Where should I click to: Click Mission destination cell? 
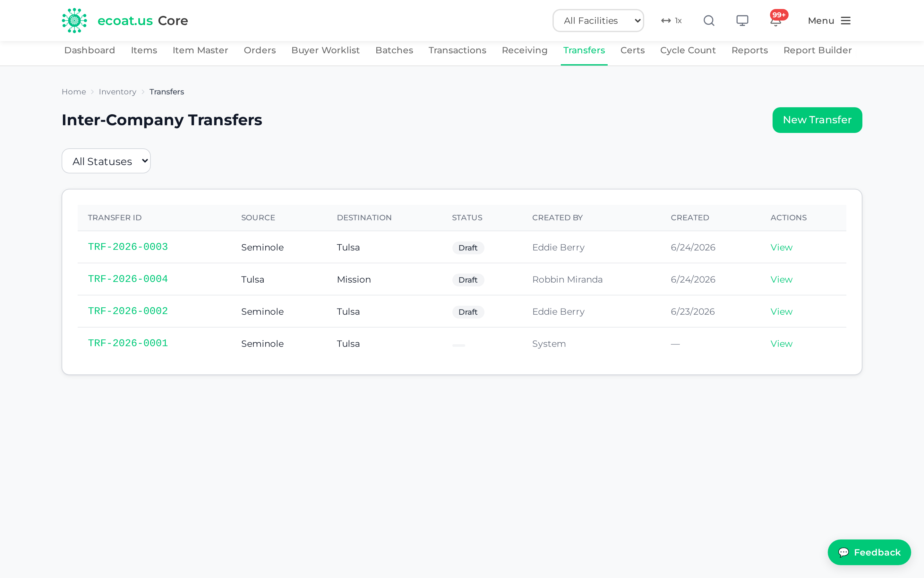pos(354,279)
